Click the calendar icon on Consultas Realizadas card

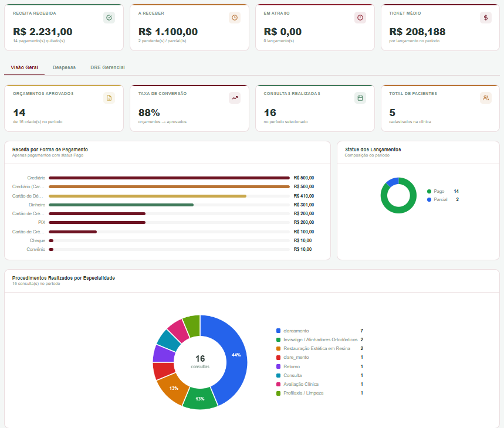pyautogui.click(x=360, y=98)
